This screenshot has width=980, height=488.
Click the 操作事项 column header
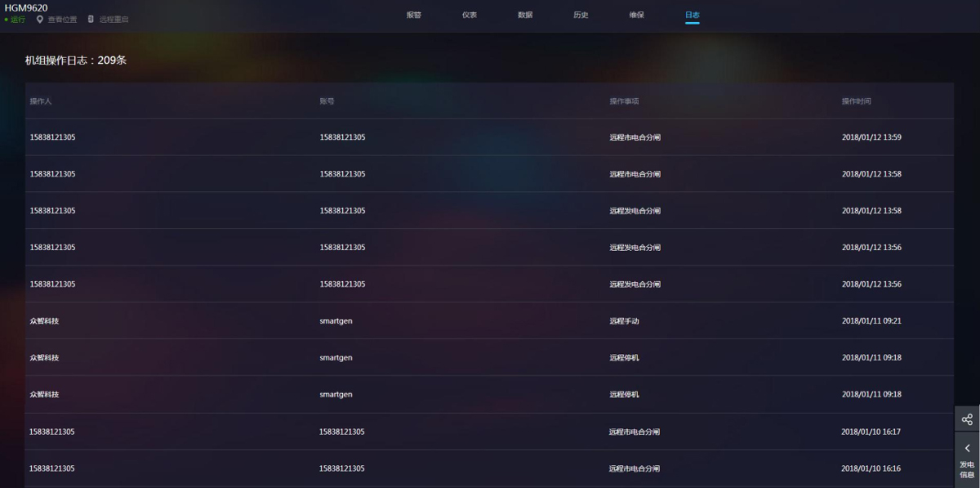pos(624,101)
